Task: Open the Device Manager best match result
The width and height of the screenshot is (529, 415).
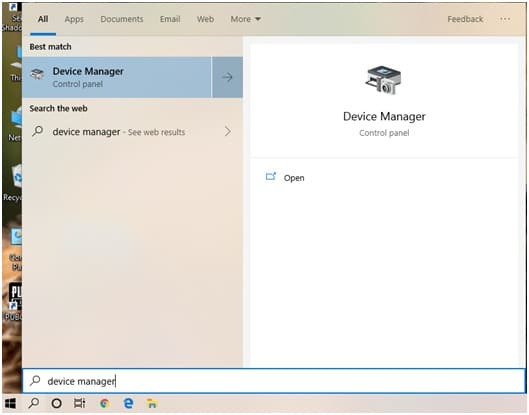Action: [117, 77]
